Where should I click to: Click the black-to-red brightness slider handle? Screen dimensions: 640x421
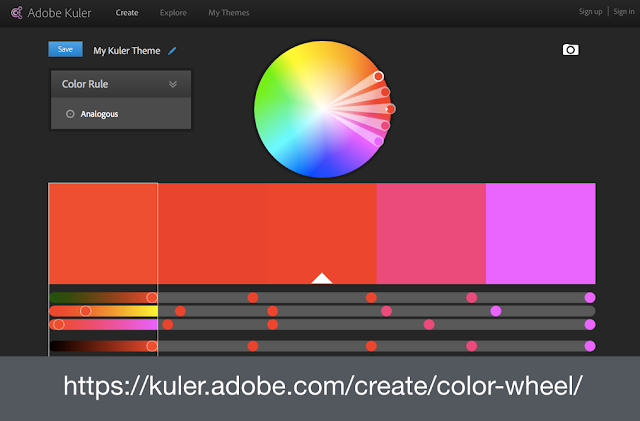[152, 346]
